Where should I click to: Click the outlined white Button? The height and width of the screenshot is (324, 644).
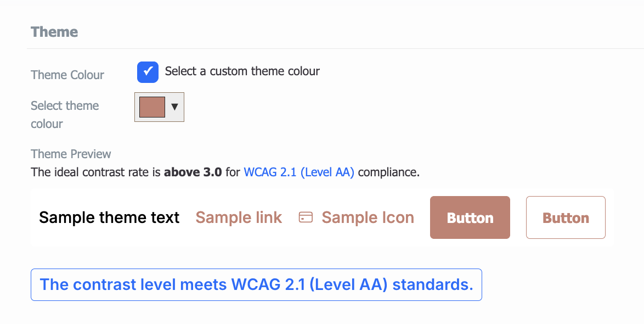coord(566,217)
